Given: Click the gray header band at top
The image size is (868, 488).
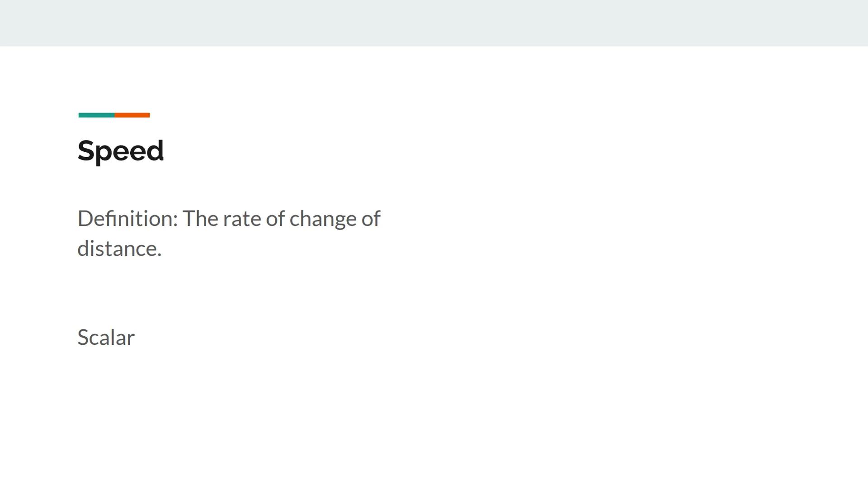Looking at the screenshot, I should pyautogui.click(x=434, y=23).
